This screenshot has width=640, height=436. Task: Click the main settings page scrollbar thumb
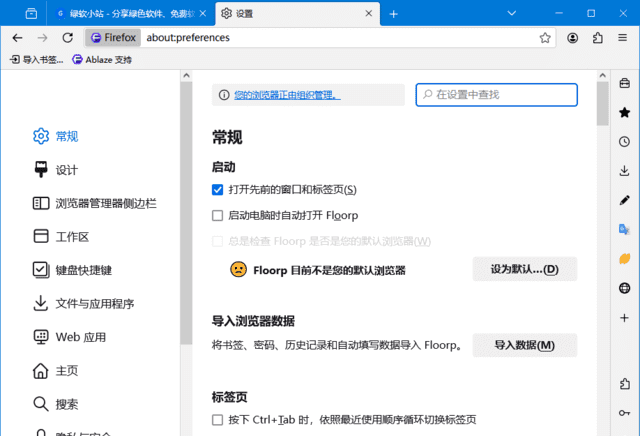pyautogui.click(x=602, y=104)
